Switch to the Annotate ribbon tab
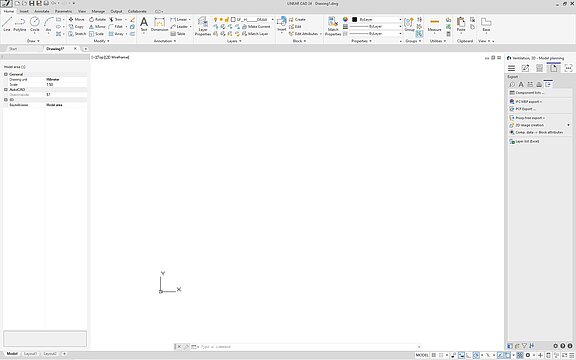576x360 pixels. [x=42, y=11]
